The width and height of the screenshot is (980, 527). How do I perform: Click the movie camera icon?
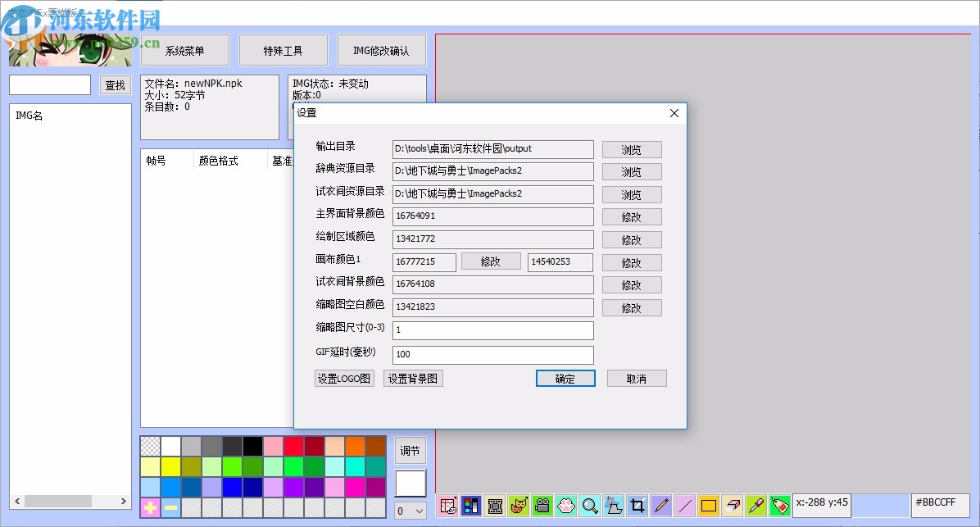[x=542, y=506]
